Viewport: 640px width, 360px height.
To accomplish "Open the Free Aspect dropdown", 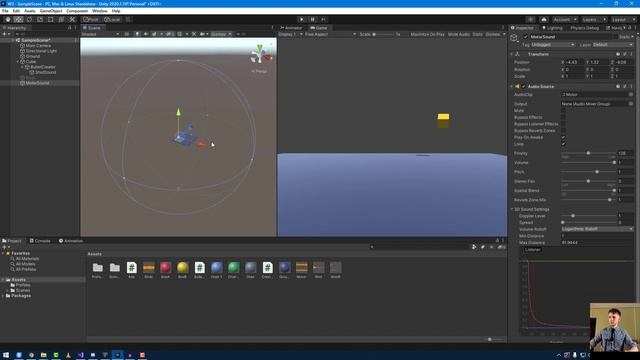I will point(331,34).
